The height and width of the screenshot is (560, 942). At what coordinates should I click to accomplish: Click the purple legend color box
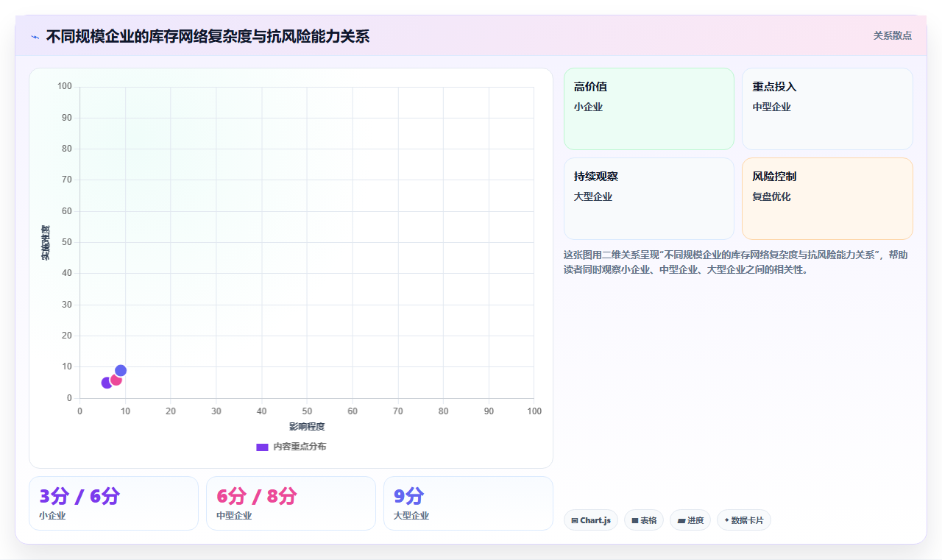(x=262, y=447)
